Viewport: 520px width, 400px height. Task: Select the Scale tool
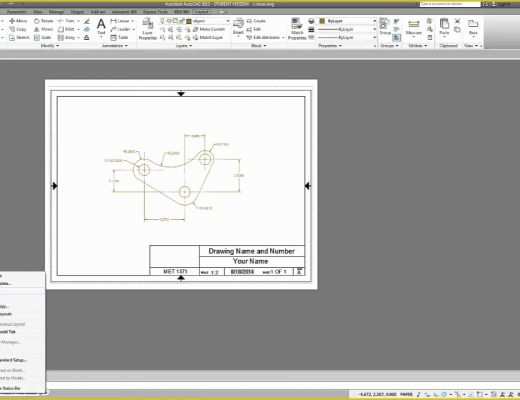click(43, 38)
